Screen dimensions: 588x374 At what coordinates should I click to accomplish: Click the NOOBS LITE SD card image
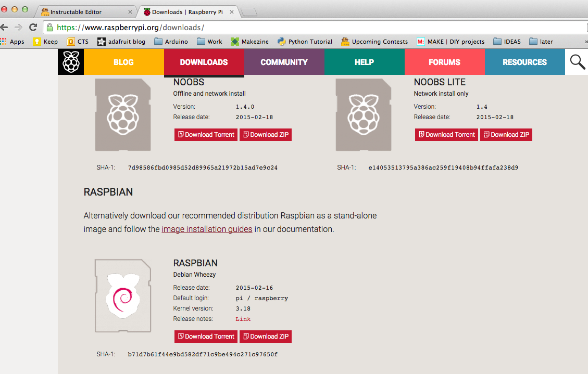coord(364,114)
